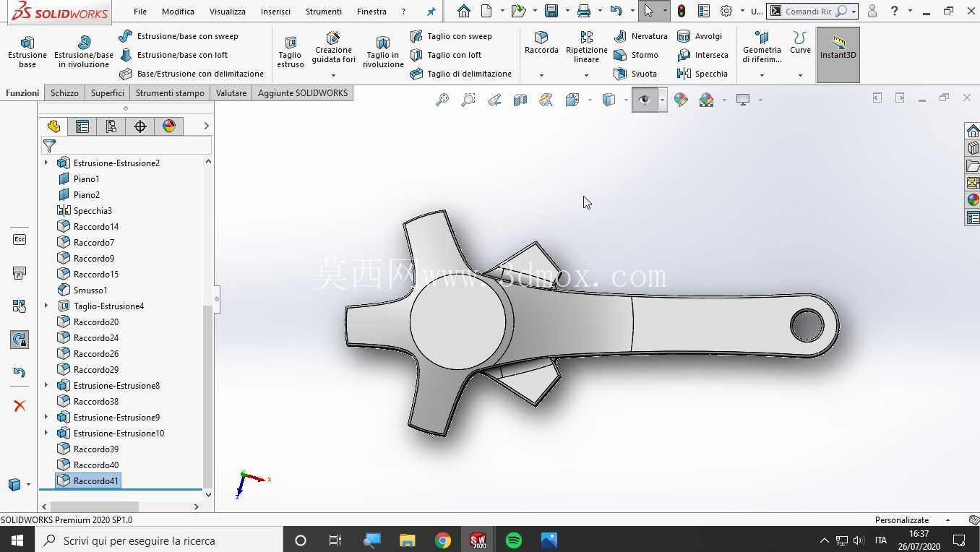
Task: Open PropertyManager tab
Action: (x=82, y=126)
